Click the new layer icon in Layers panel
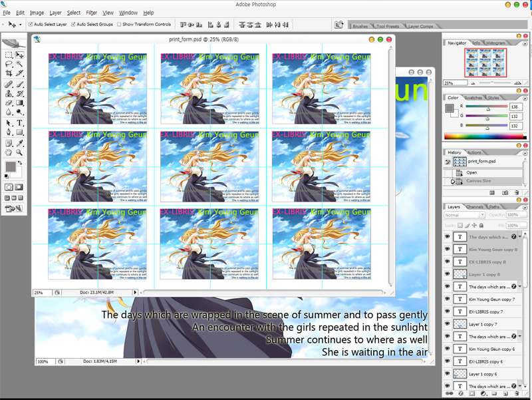 coord(505,393)
